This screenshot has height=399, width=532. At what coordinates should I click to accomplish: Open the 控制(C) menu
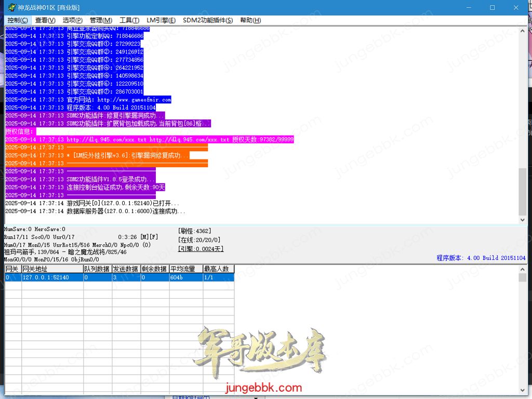point(19,20)
